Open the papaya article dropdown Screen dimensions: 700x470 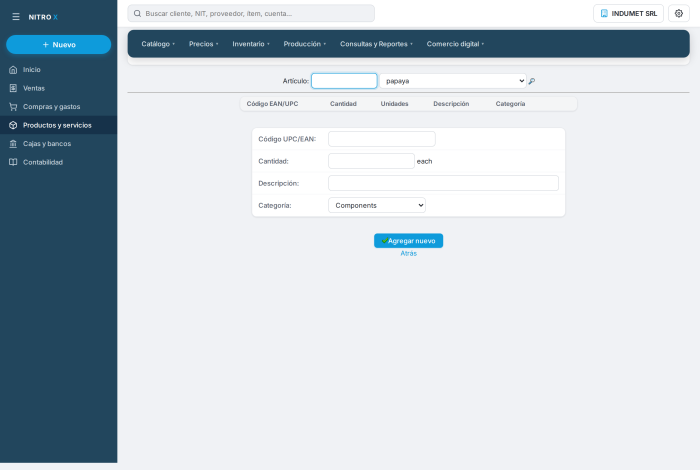[453, 81]
